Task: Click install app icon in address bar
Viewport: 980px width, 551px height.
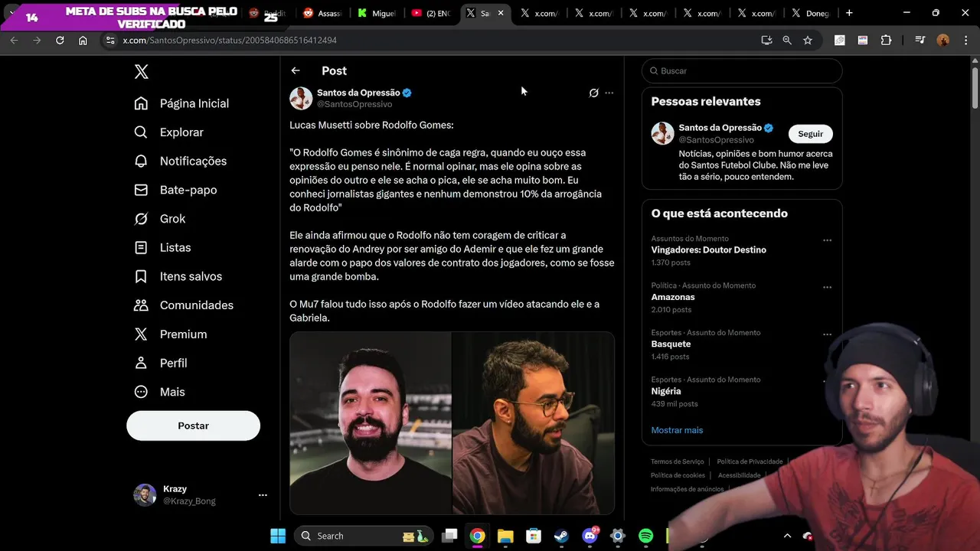Action: pos(766,40)
